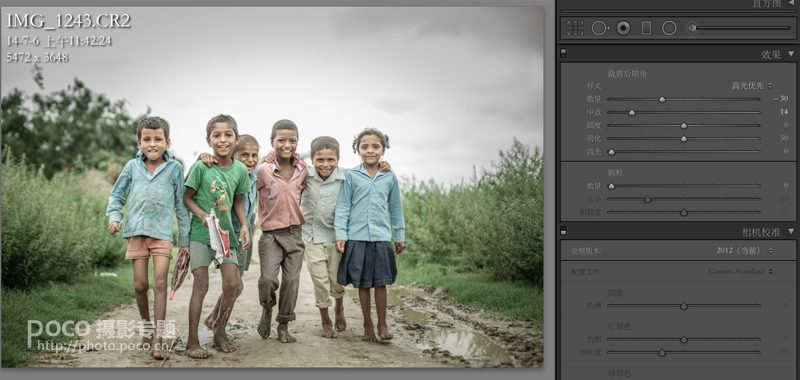
Task: Select the Spot Removal tool
Action: click(x=600, y=28)
